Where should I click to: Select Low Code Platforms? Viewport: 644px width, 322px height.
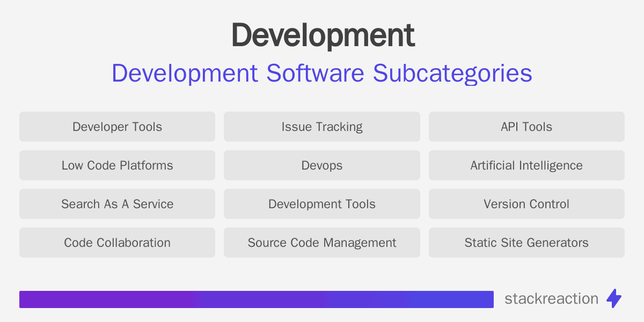coord(117,165)
